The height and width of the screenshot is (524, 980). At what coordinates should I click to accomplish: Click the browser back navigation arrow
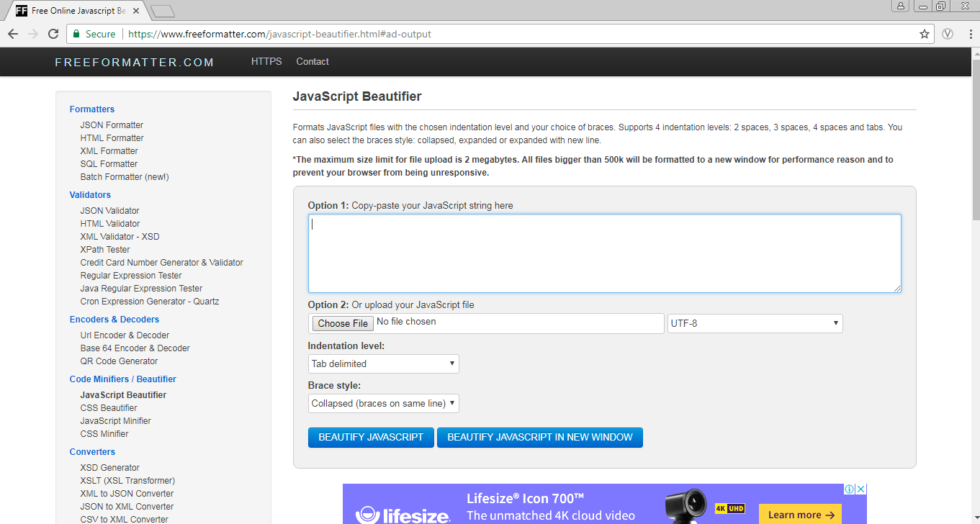coord(12,33)
